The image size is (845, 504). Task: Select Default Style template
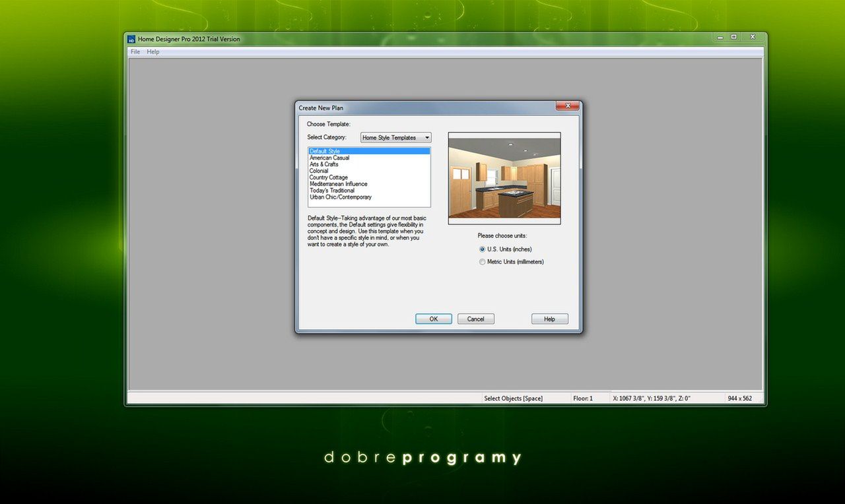(x=369, y=151)
